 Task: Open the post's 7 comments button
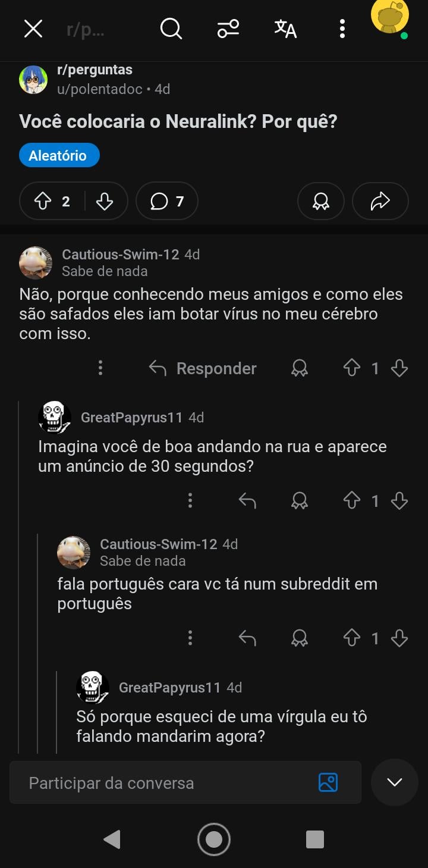(167, 202)
